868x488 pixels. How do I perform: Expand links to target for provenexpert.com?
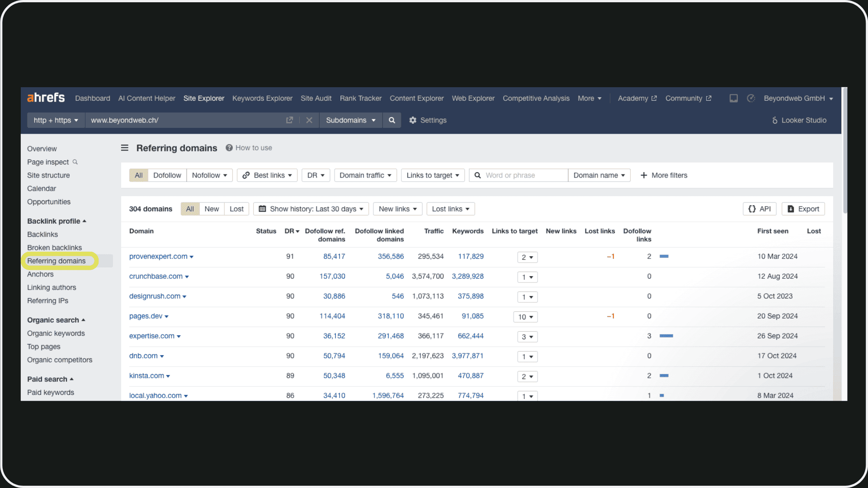[527, 257]
